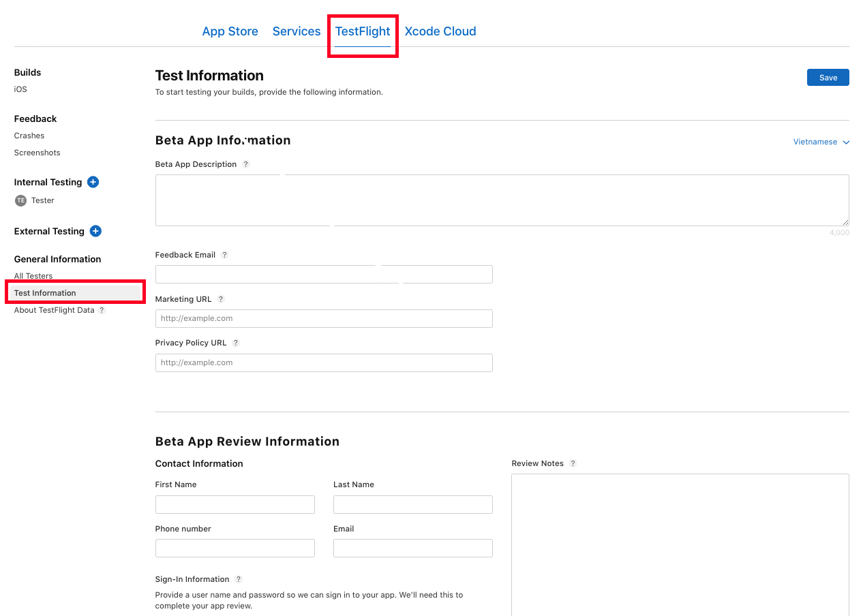Switch to the App Store tab
This screenshot has height=616, width=863.
click(230, 31)
